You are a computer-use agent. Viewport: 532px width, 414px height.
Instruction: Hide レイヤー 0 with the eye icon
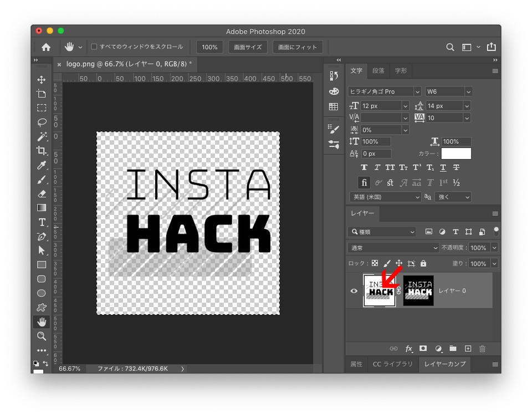point(354,291)
